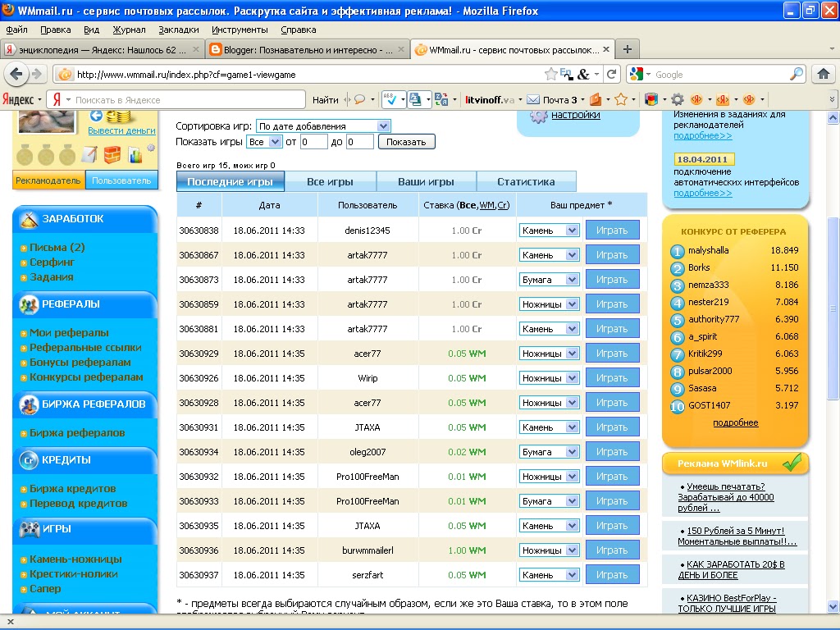Screen dimensions: 840x630
Task: Click the gold coins withdraw icon
Action: click(118, 116)
